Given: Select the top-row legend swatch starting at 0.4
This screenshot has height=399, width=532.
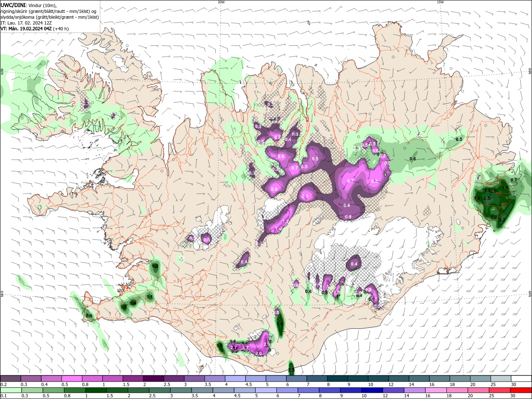Looking at the screenshot, I should (52, 379).
